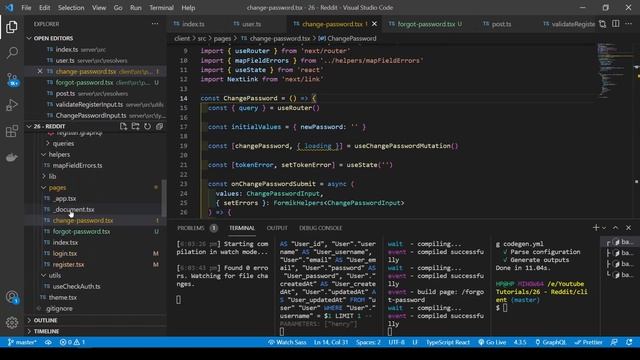Screen dimensions: 640x360
Task: Click the master branch status item
Action: [22, 342]
